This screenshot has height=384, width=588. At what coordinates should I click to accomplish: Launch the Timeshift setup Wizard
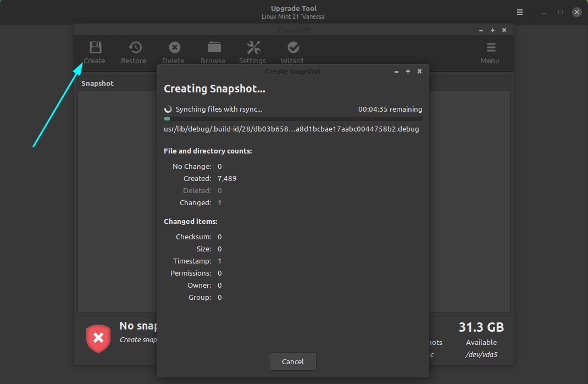tap(292, 52)
